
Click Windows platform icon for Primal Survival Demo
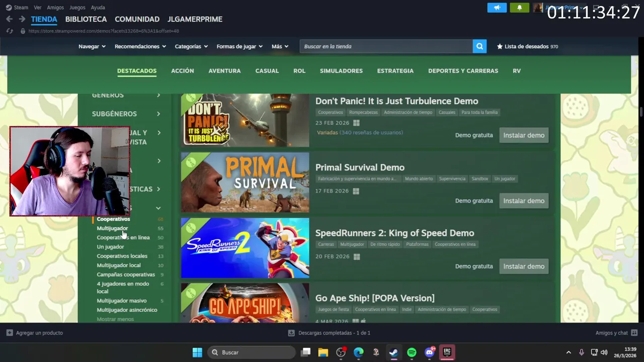coord(356,191)
